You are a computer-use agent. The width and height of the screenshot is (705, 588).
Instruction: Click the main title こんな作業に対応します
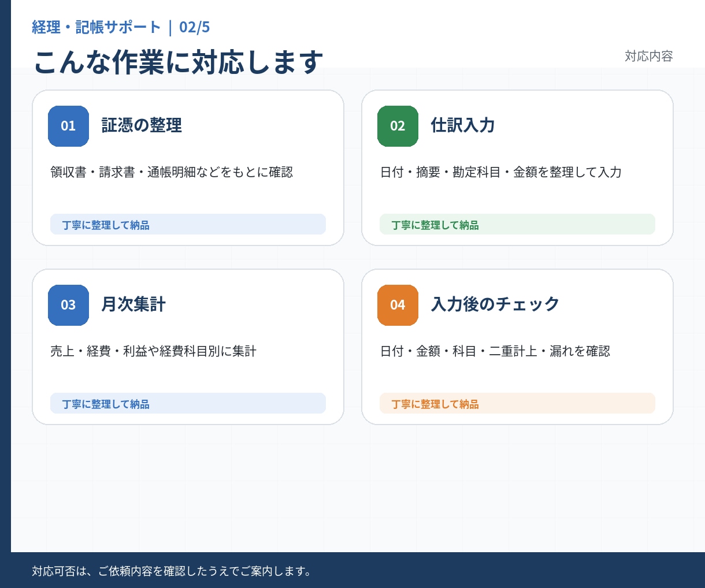178,62
